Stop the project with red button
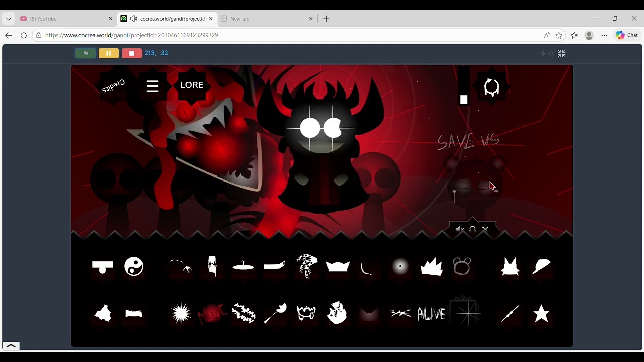Image resolution: width=644 pixels, height=362 pixels. [x=132, y=53]
